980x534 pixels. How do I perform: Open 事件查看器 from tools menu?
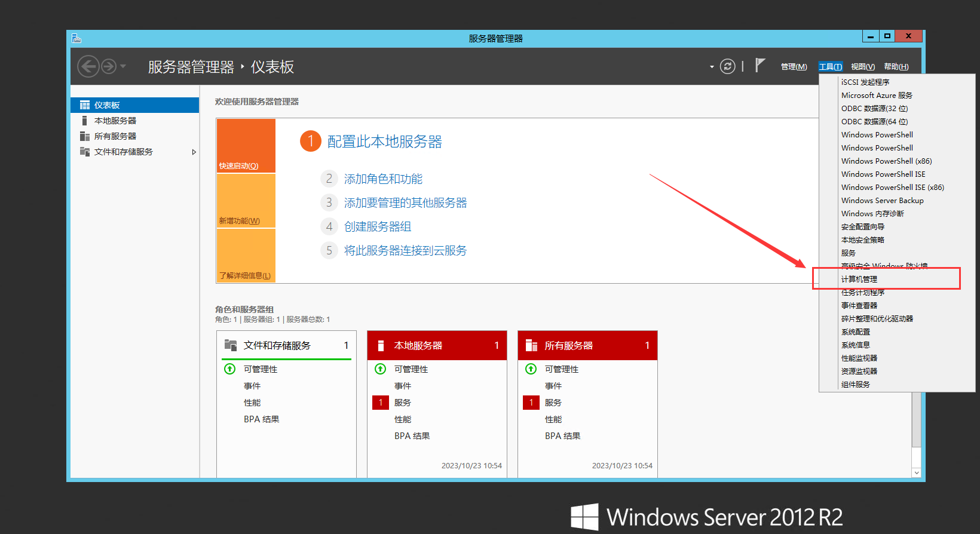coord(859,306)
